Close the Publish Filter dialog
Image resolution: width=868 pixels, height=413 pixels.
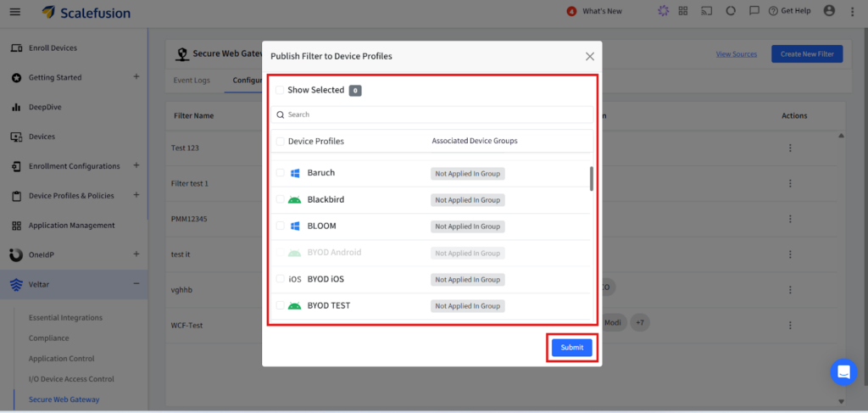point(590,57)
